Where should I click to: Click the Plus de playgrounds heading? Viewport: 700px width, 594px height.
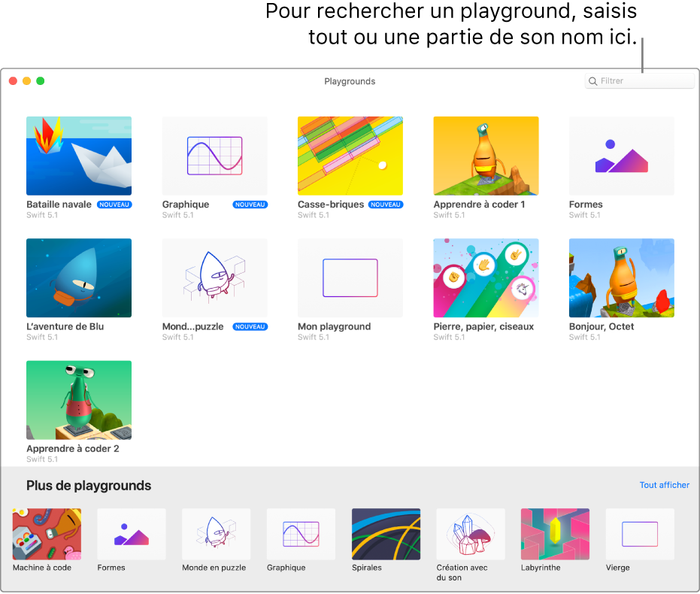click(x=89, y=486)
